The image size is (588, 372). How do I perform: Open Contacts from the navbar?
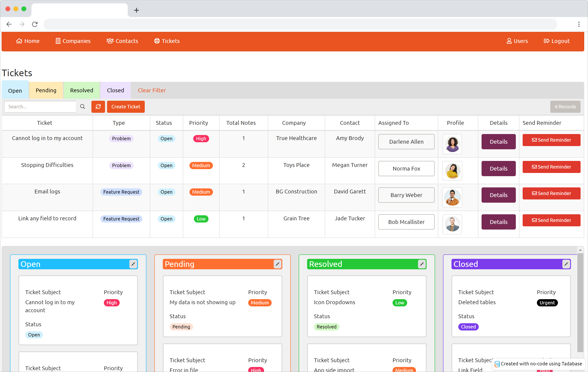pos(122,41)
